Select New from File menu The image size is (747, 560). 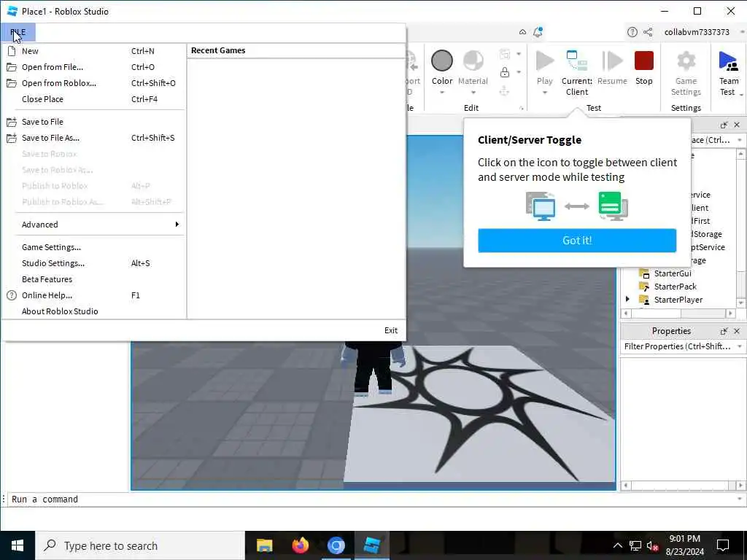point(94,51)
